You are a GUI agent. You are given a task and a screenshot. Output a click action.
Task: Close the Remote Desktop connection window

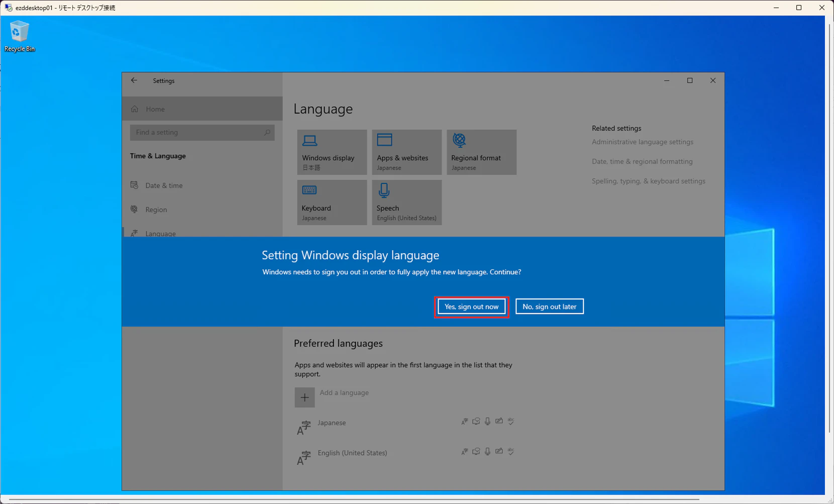tap(822, 8)
